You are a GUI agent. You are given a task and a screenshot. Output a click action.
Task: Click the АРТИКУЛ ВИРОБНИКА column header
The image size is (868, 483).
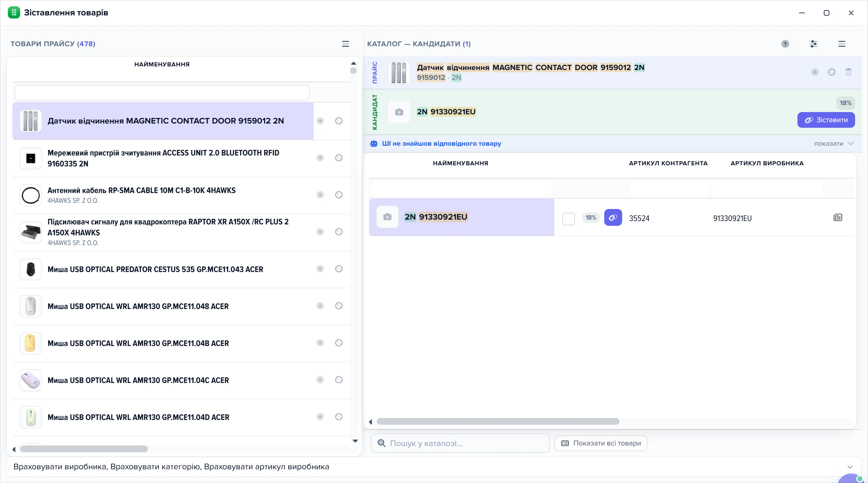[x=767, y=163]
